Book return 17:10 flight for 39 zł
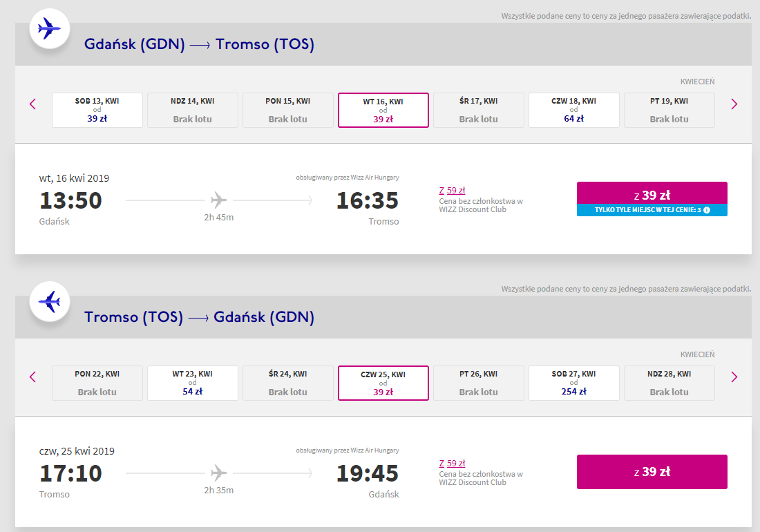Image resolution: width=760 pixels, height=532 pixels. coord(652,472)
